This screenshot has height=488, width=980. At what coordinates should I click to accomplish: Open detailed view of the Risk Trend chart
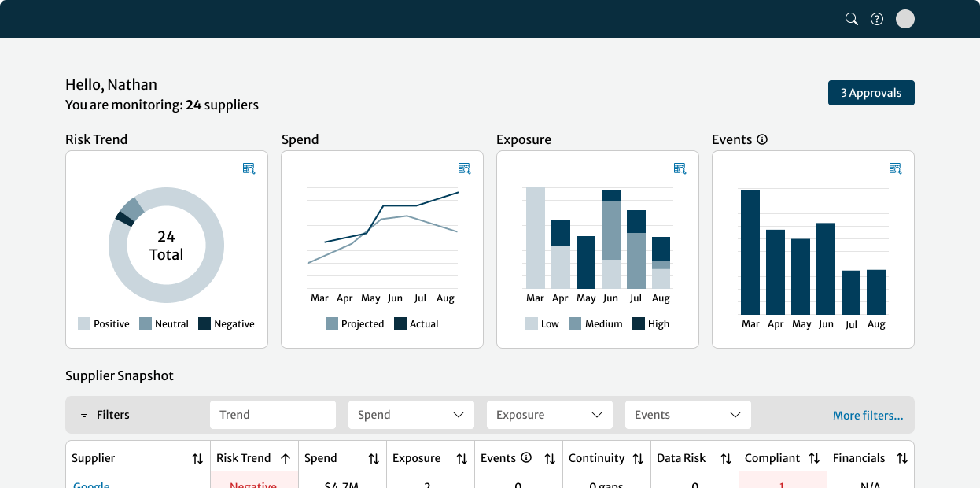point(249,168)
